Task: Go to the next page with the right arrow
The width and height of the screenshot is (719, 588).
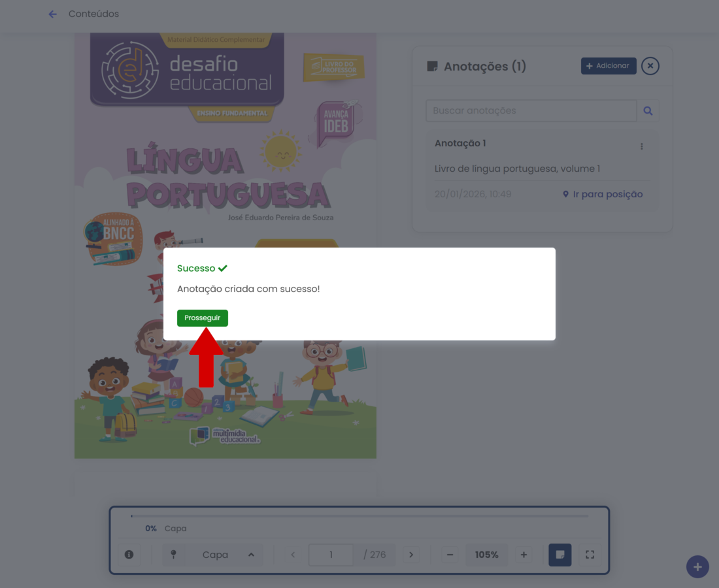Action: (x=411, y=554)
